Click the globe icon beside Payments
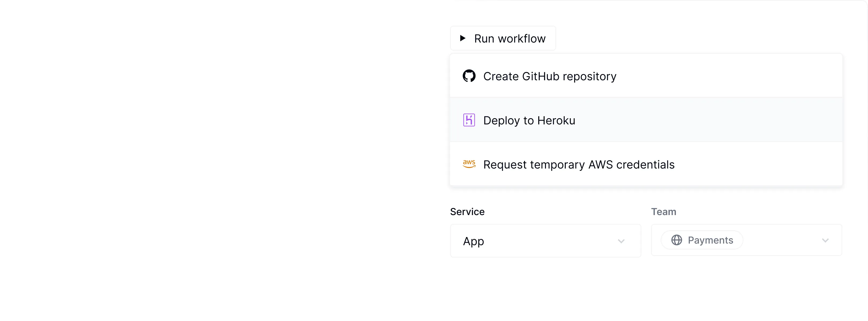 coord(676,240)
